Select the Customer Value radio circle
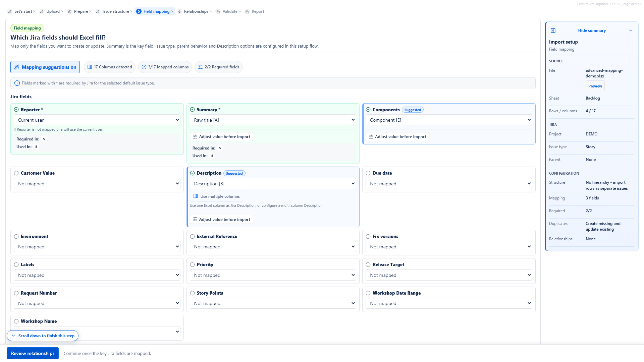 pos(16,173)
